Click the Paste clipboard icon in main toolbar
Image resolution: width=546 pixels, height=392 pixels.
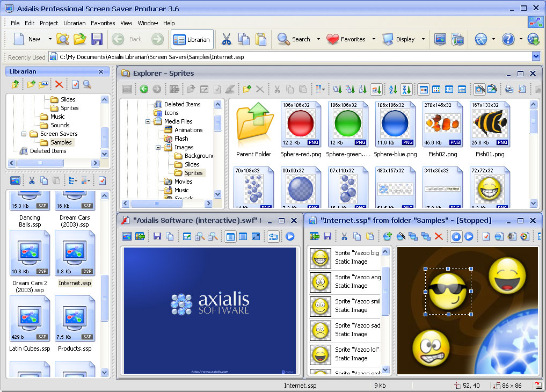(261, 39)
